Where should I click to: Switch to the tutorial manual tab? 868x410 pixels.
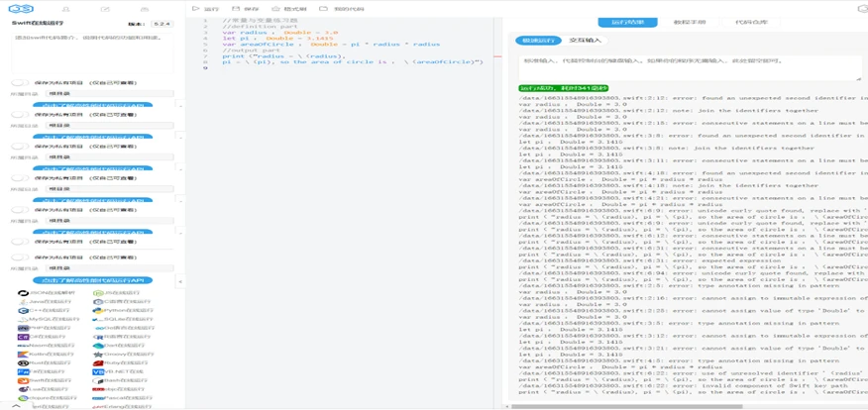coord(690,22)
